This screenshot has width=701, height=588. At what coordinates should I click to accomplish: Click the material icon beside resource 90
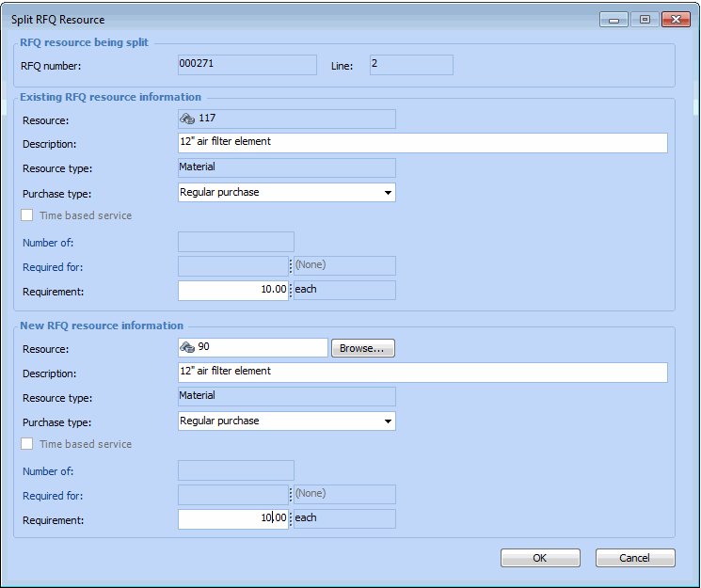[x=186, y=348]
